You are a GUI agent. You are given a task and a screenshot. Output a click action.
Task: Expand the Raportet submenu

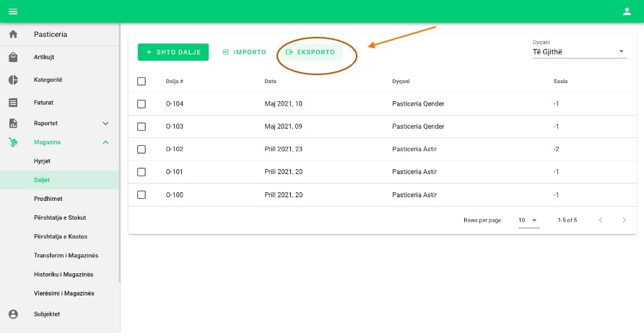point(105,124)
